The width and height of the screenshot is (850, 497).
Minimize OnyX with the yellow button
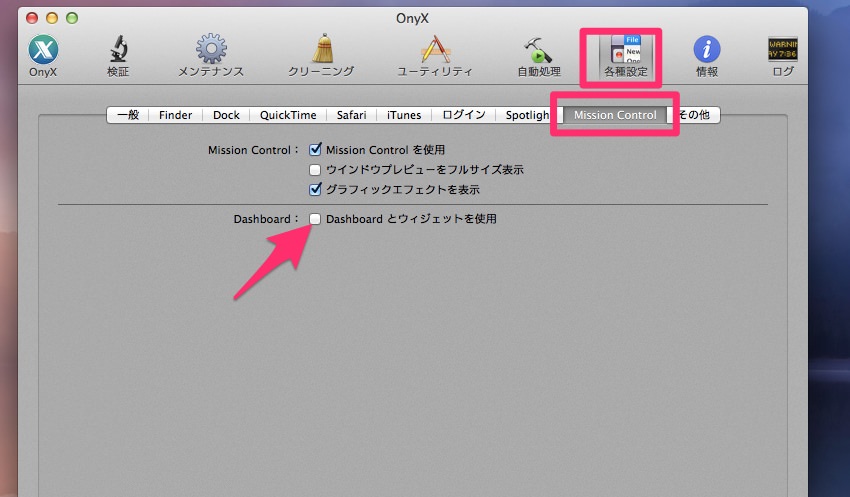coord(52,18)
